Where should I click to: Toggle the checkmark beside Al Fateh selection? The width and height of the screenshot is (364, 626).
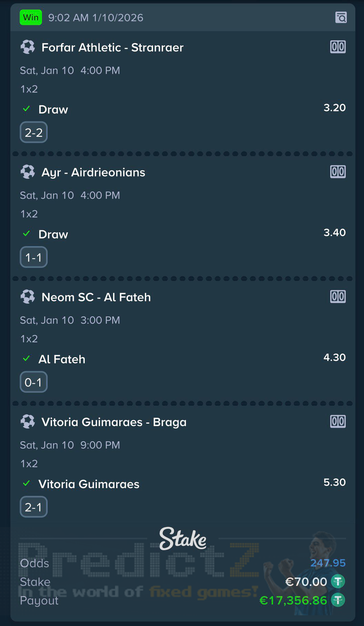[27, 359]
